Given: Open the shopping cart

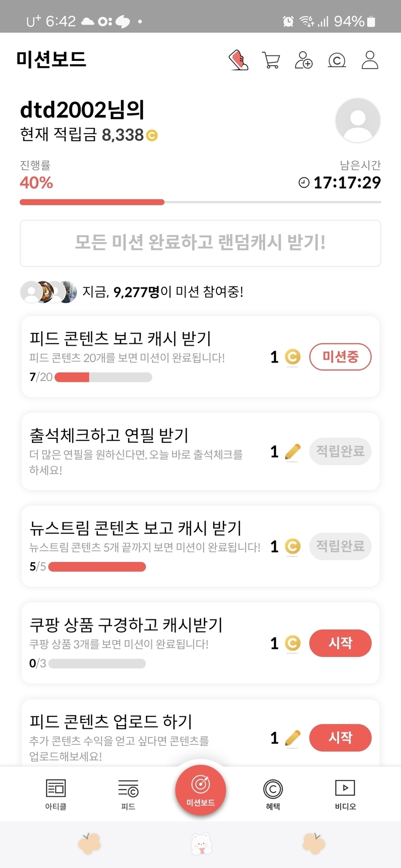Looking at the screenshot, I should click(271, 60).
